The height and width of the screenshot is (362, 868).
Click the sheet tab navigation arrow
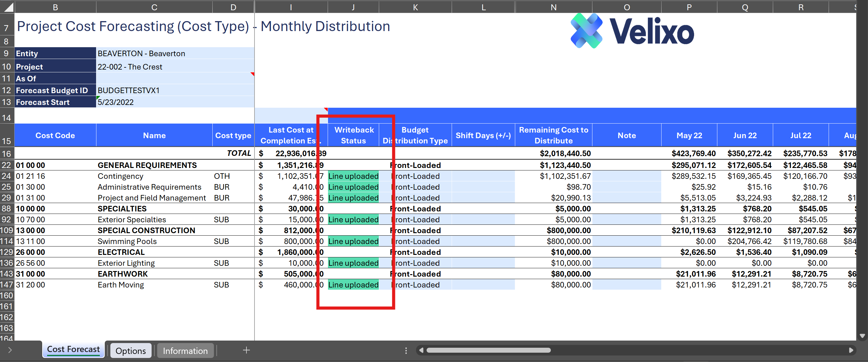point(10,350)
